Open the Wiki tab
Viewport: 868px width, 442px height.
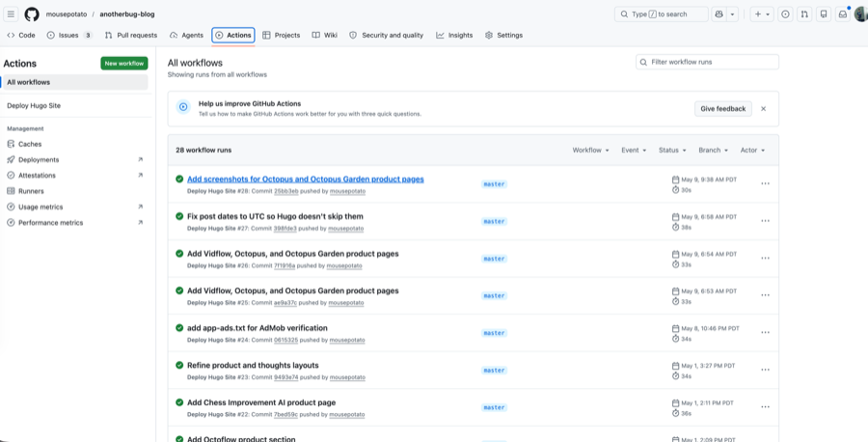[x=324, y=35]
